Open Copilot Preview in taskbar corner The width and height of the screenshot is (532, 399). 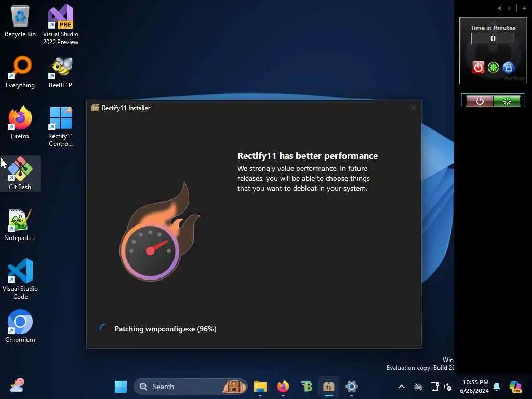click(x=515, y=387)
